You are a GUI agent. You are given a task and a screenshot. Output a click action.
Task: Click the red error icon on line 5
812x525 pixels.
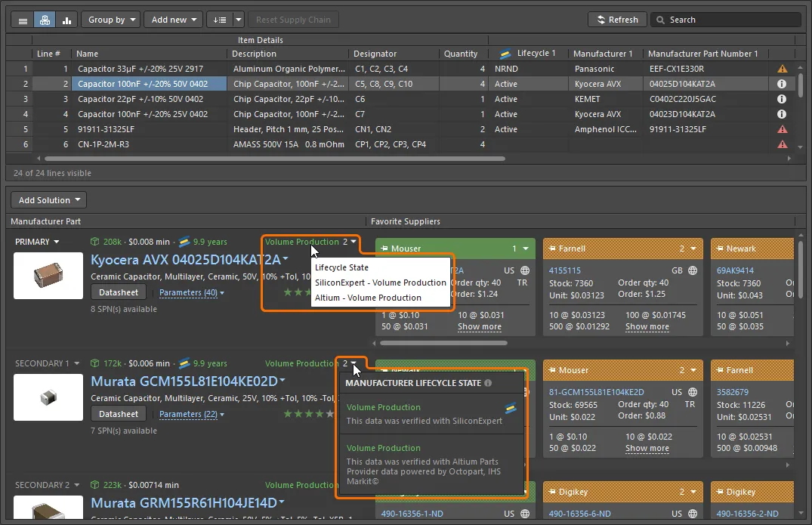pos(782,129)
